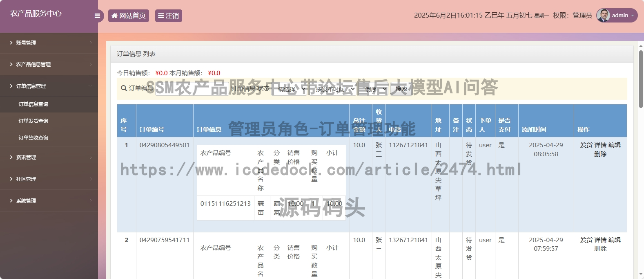
Task: Click the scrollbar up arrow
Action: [x=641, y=45]
